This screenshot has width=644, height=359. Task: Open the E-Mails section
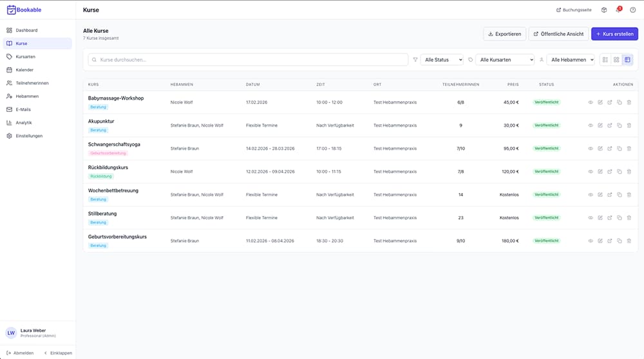37,109
